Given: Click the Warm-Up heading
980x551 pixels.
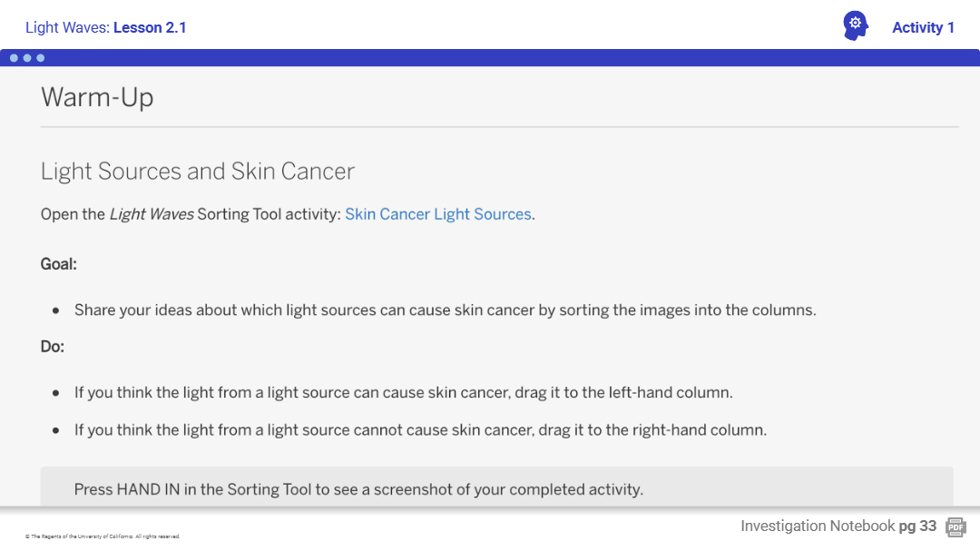Looking at the screenshot, I should point(97,97).
